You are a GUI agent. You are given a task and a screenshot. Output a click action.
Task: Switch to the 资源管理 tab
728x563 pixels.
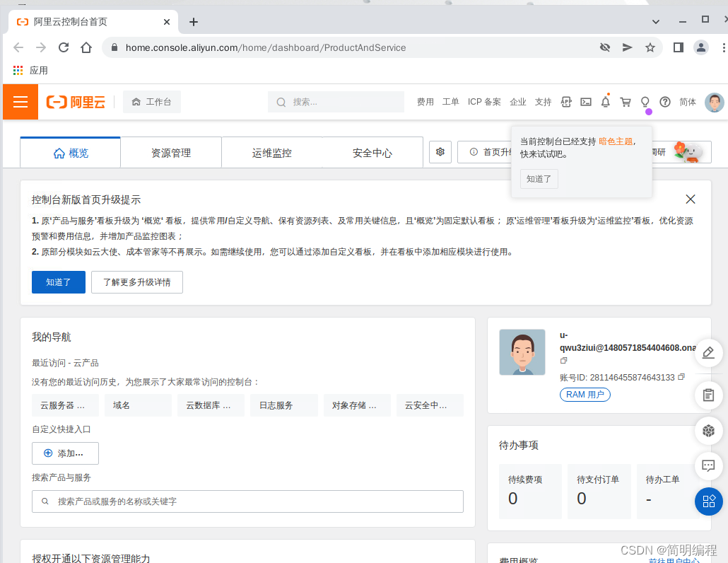(x=171, y=153)
